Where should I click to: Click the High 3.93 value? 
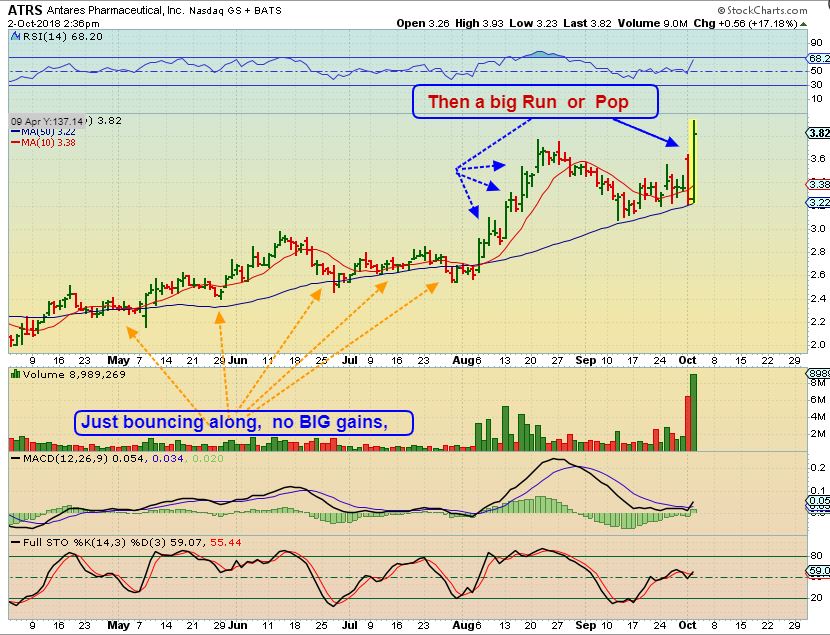(x=479, y=24)
